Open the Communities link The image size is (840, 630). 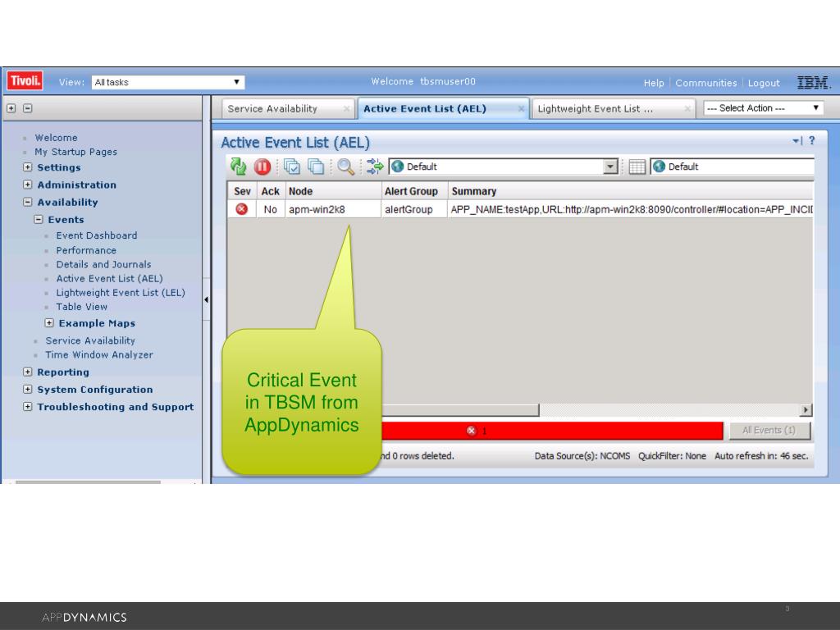(x=705, y=83)
